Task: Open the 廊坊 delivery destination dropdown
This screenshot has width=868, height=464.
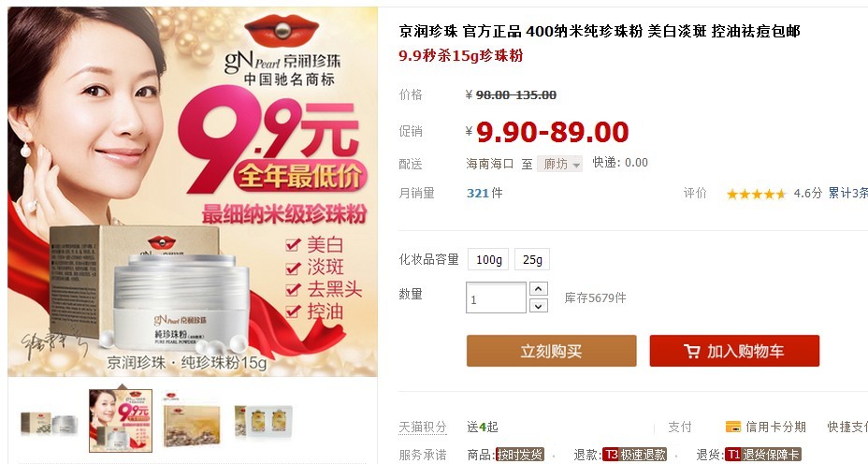Action: [x=559, y=164]
